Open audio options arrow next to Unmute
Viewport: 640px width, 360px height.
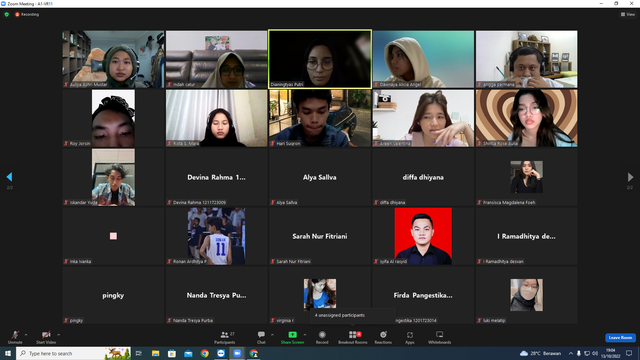coord(26,335)
